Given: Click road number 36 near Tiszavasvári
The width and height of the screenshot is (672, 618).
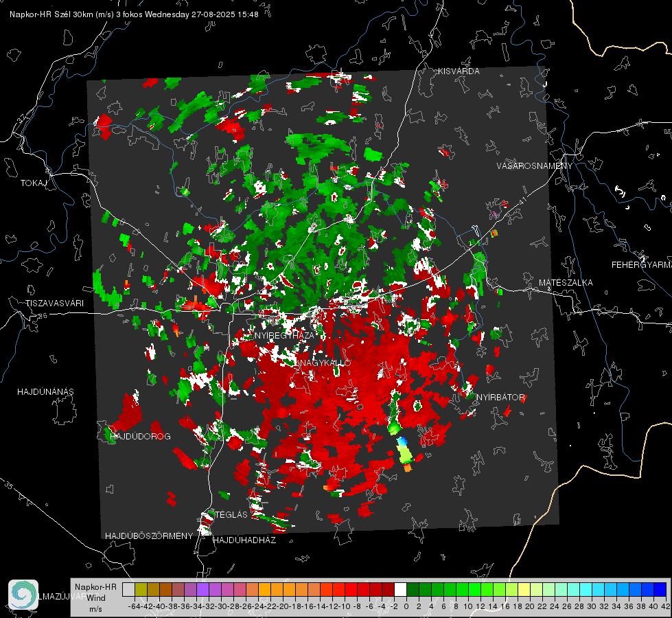Looking at the screenshot, I should (43, 316).
